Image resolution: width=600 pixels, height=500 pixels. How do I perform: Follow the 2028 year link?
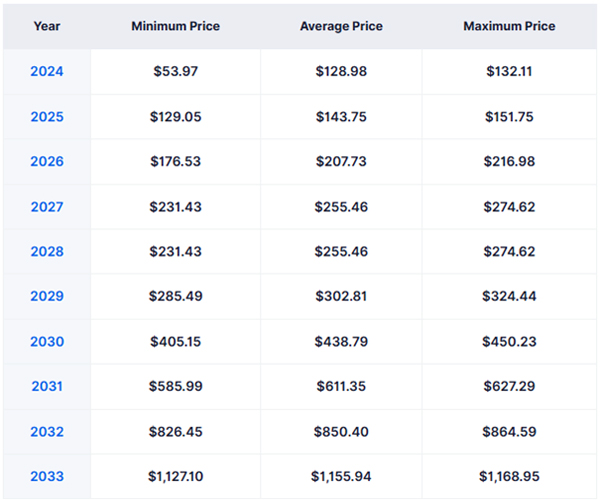pos(47,252)
